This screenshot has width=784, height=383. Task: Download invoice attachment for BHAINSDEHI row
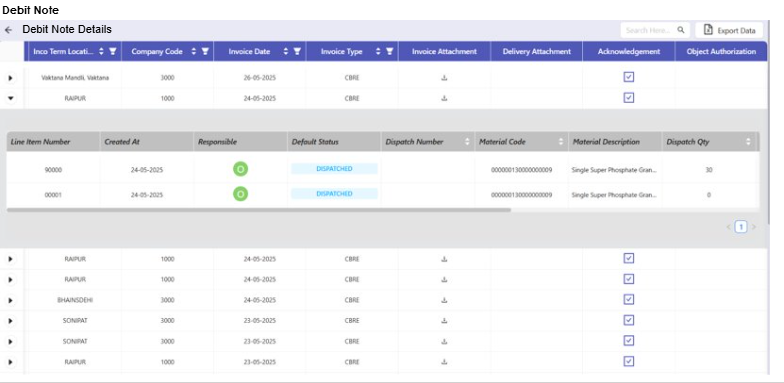click(x=444, y=300)
